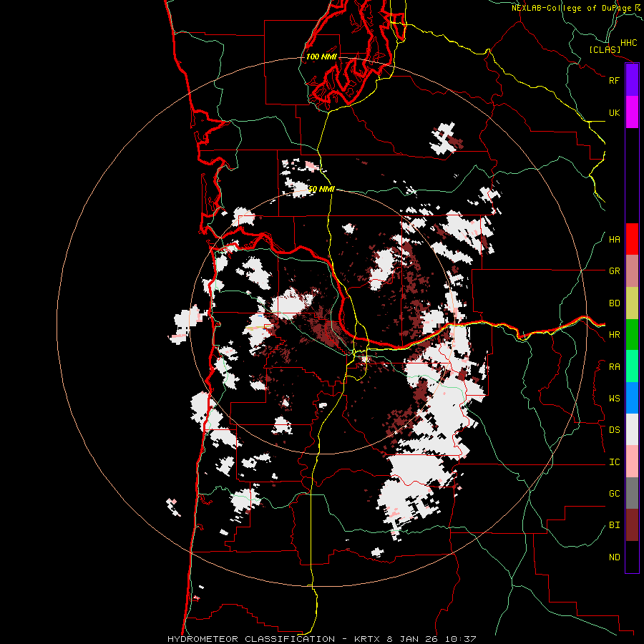Screen dimensions: 644x644
Task: Click the IC pink legend swatch
Action: point(632,462)
